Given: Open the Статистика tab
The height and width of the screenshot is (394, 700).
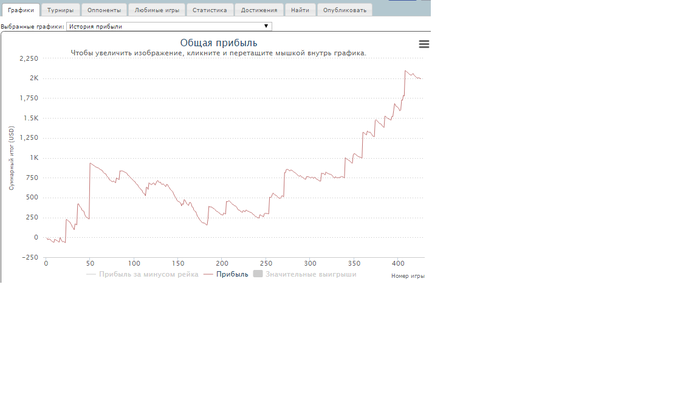Looking at the screenshot, I should coord(209,10).
